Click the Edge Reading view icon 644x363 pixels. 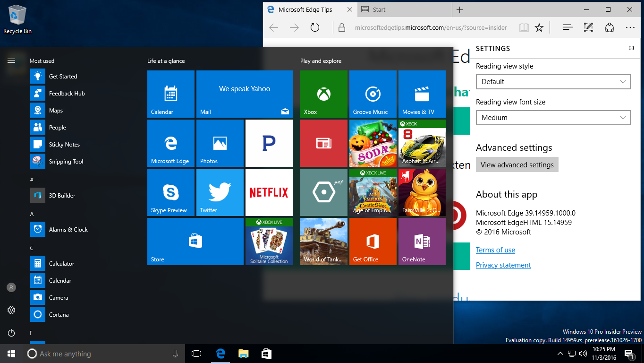tap(524, 28)
